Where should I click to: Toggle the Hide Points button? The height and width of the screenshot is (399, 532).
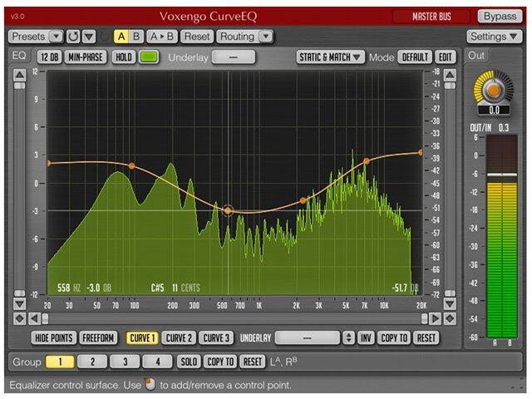coord(54,338)
